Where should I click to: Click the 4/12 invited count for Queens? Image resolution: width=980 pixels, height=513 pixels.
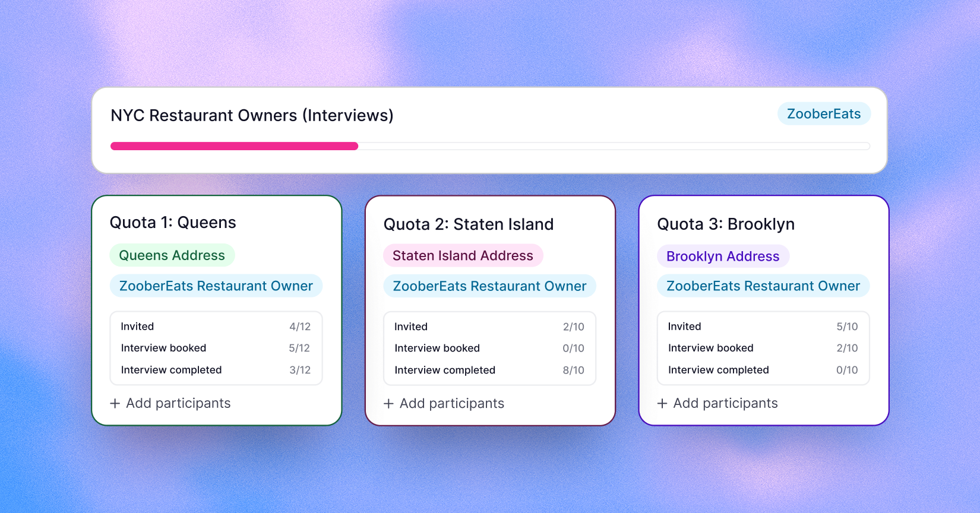[x=300, y=327]
